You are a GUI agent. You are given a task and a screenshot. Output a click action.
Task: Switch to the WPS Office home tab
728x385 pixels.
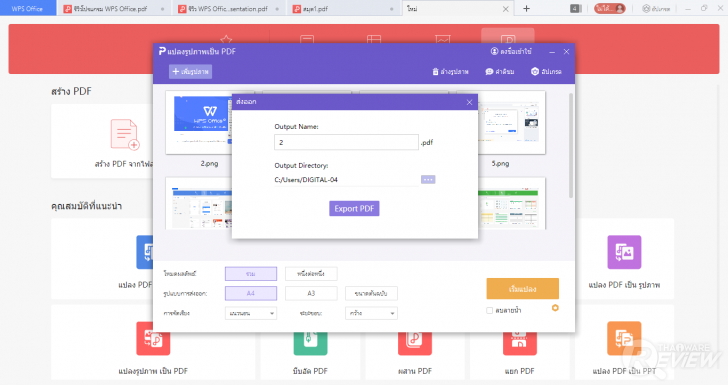[x=27, y=8]
